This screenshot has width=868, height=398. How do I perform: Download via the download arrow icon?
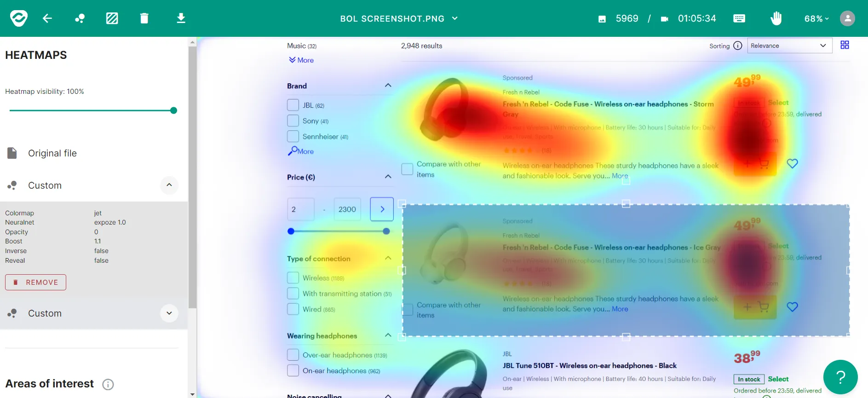(x=181, y=18)
